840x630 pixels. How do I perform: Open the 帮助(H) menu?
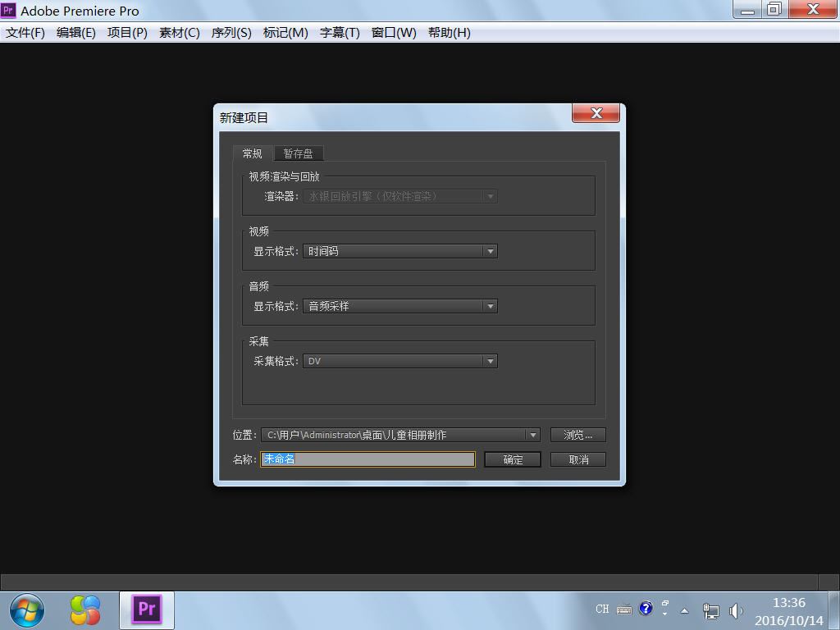[x=449, y=33]
